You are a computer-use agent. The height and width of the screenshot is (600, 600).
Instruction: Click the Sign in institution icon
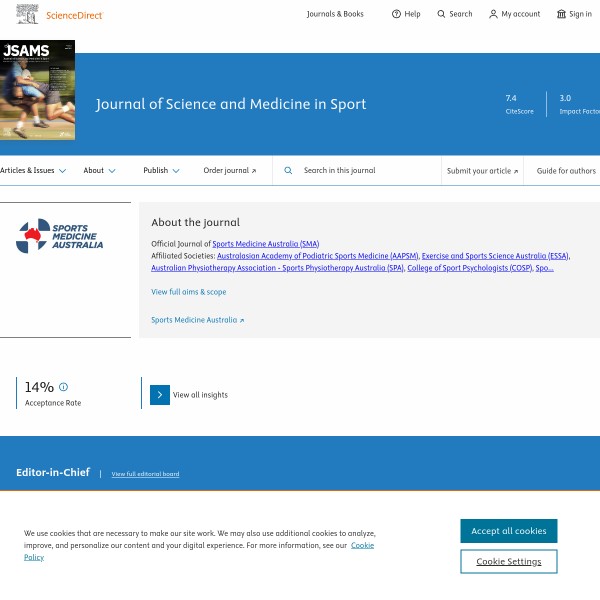tap(561, 14)
